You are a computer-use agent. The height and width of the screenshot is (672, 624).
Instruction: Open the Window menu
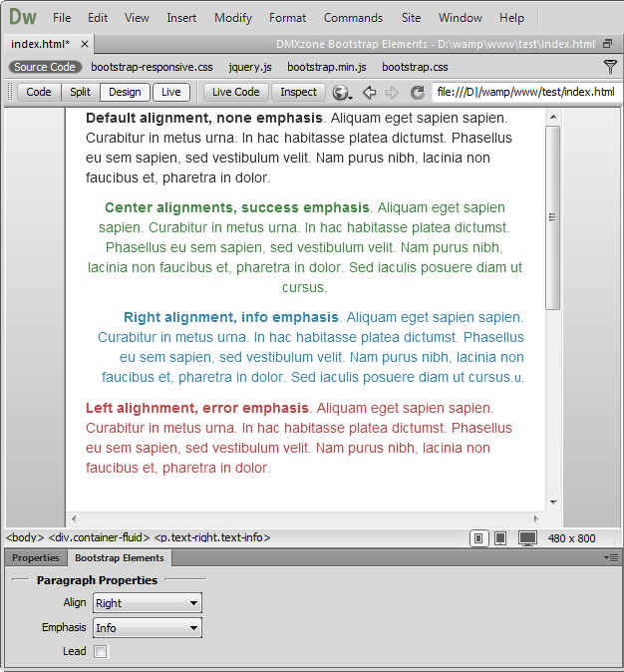[460, 18]
